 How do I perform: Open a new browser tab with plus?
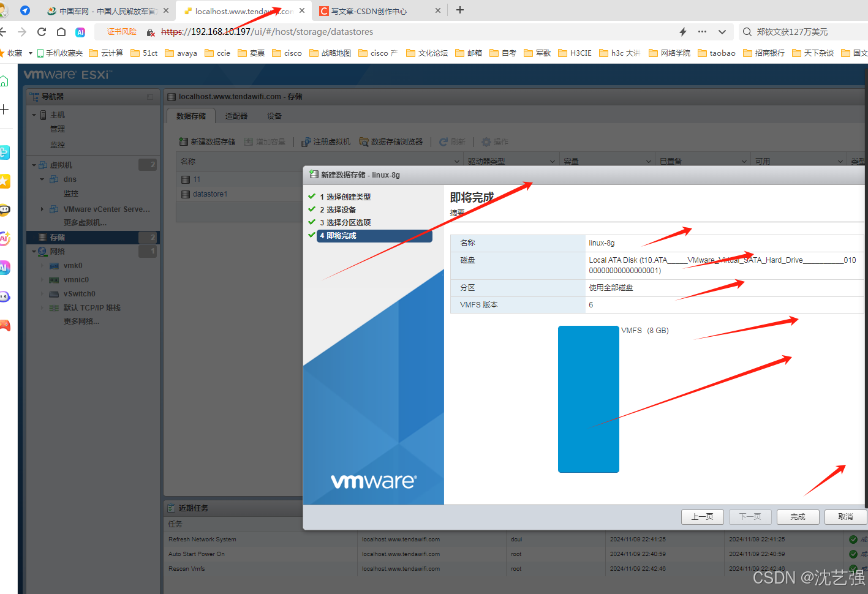pyautogui.click(x=460, y=10)
